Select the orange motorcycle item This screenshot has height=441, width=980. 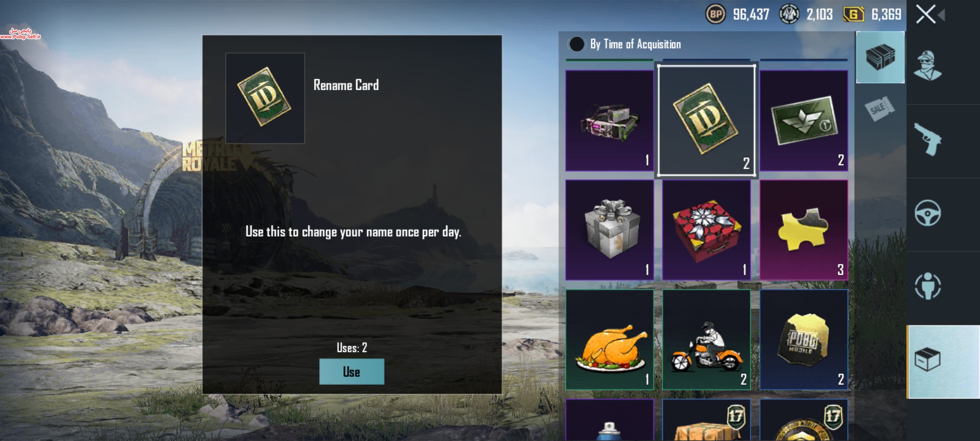coord(706,340)
